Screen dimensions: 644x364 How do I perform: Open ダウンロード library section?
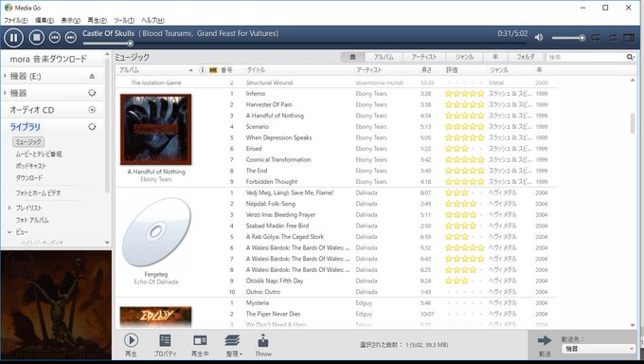tap(28, 177)
